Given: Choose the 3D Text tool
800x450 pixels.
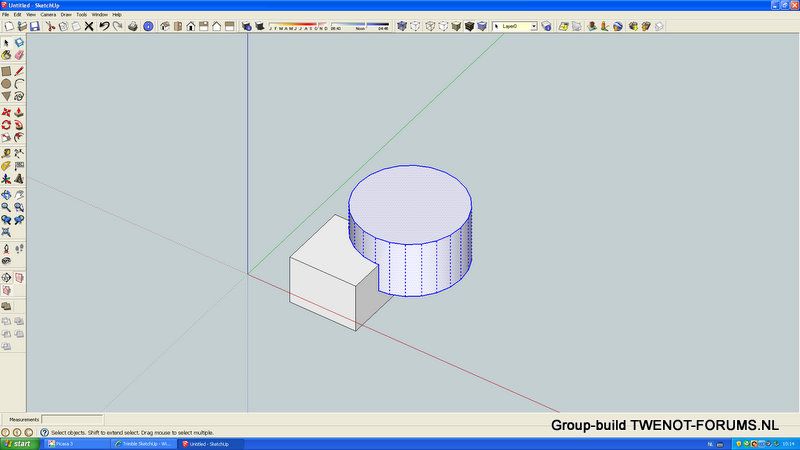Looking at the screenshot, I should pyautogui.click(x=19, y=179).
